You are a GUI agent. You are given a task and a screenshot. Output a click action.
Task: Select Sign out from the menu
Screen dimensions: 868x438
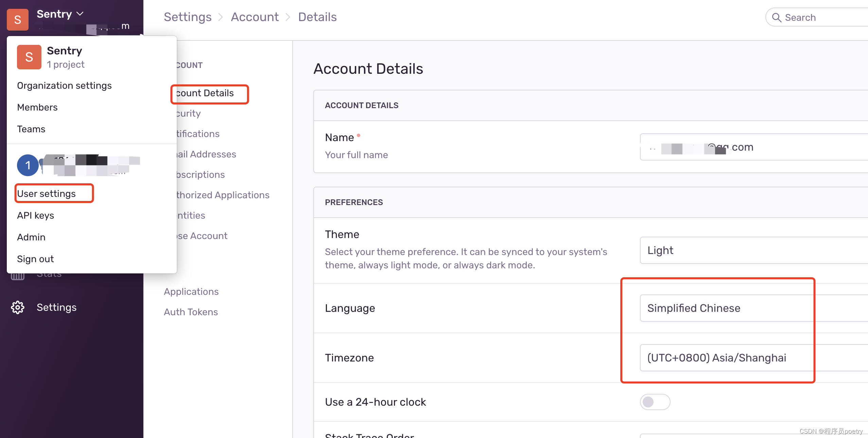click(35, 259)
